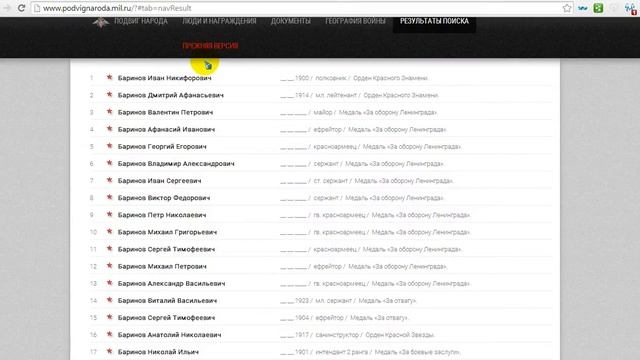The image size is (640, 360).
Task: Bookmark page using star icon in address bar
Action: click(x=567, y=8)
